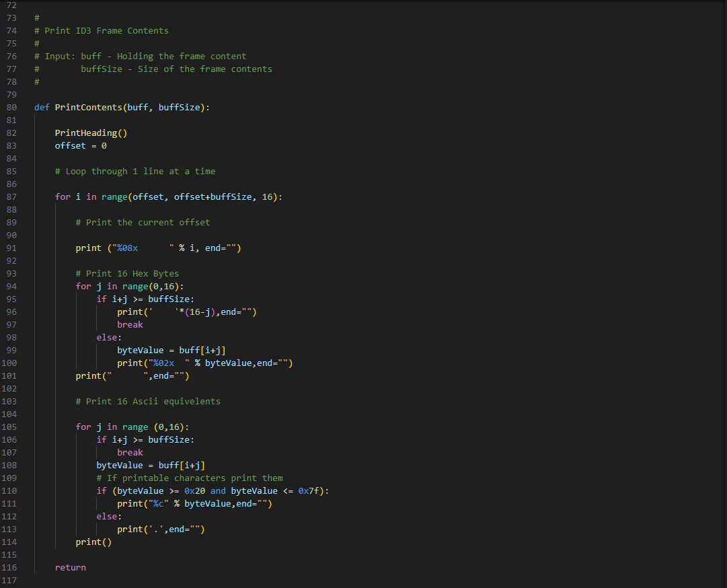The height and width of the screenshot is (588, 727).
Task: Click the hex literal 0x20 on line 110
Action: point(195,490)
